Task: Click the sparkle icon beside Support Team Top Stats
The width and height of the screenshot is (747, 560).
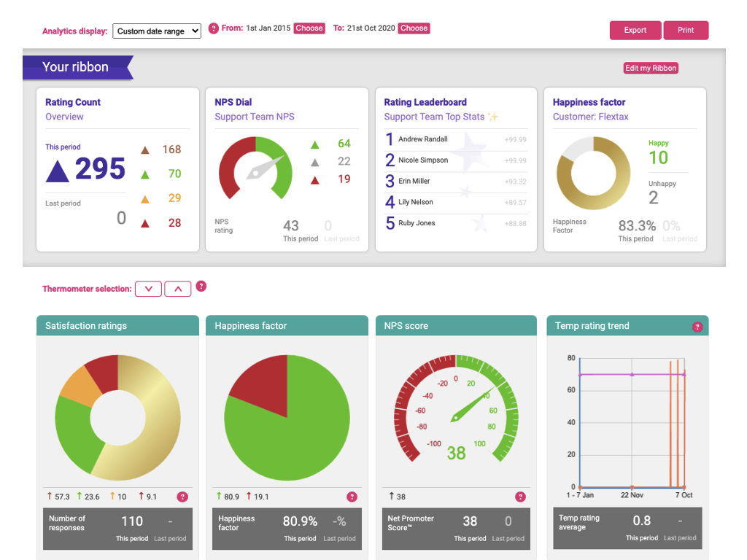Action: [494, 116]
